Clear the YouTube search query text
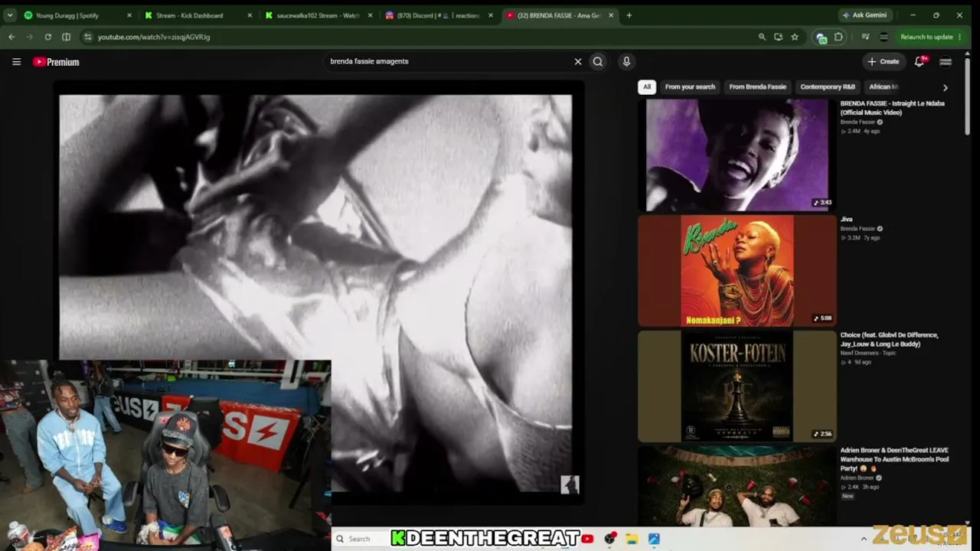The width and height of the screenshot is (980, 551). tap(578, 61)
